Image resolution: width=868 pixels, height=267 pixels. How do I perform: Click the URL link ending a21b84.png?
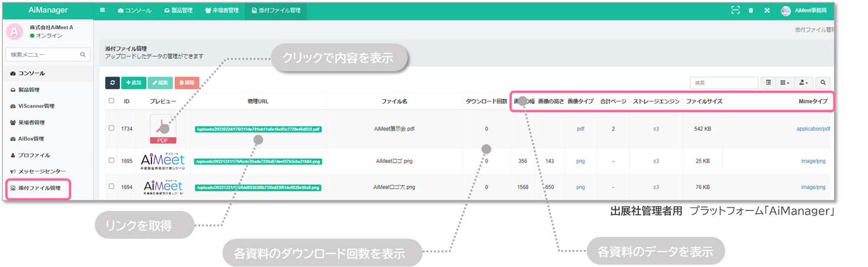[259, 161]
